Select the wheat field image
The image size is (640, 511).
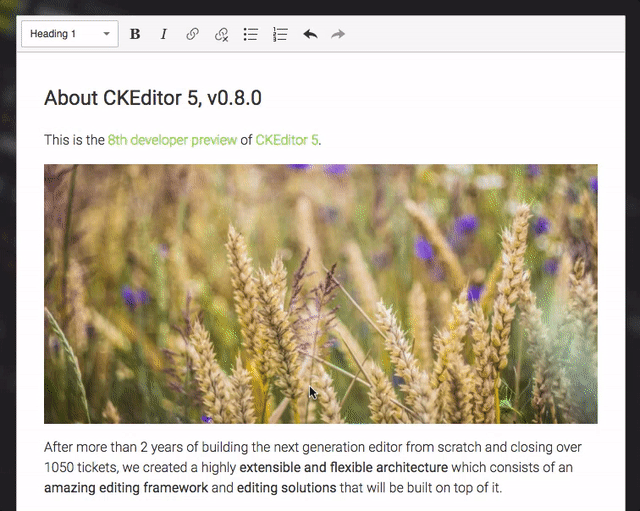321,294
